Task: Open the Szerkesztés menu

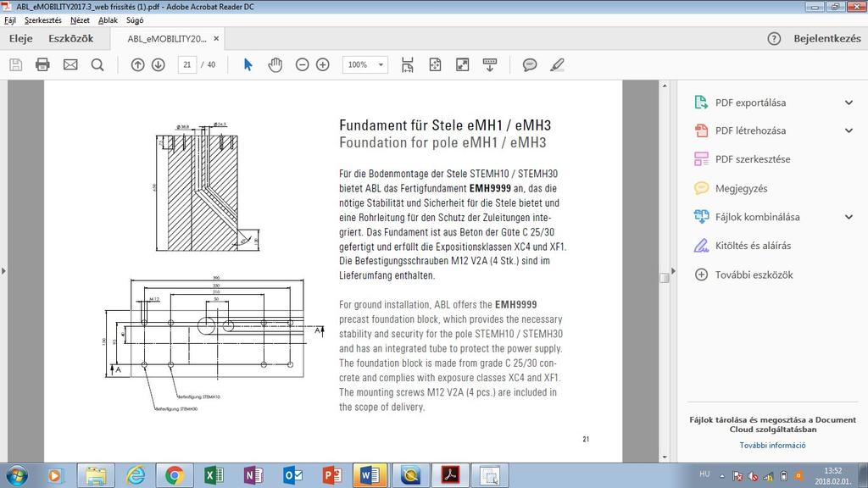Action: point(42,20)
